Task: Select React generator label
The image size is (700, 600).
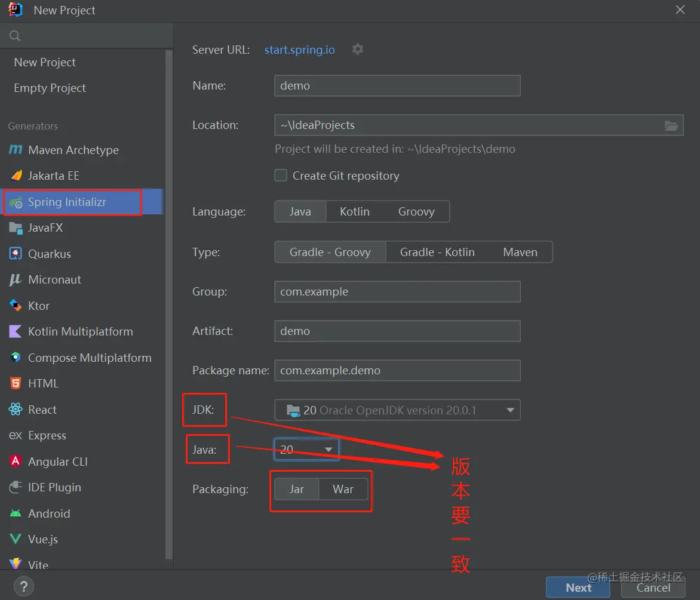Action: (x=42, y=410)
